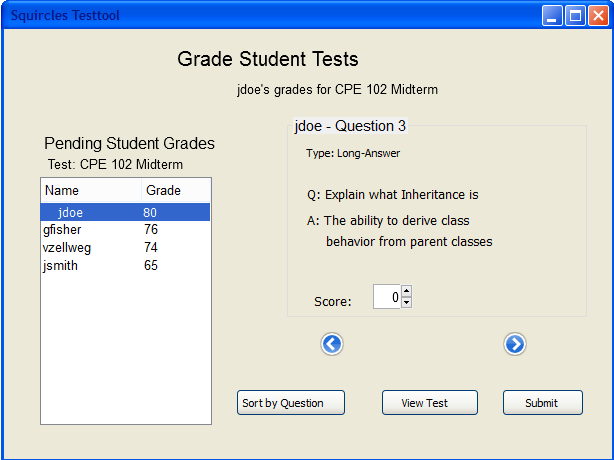Advance to next question with right arrow
The height and width of the screenshot is (460, 614).
click(x=514, y=344)
